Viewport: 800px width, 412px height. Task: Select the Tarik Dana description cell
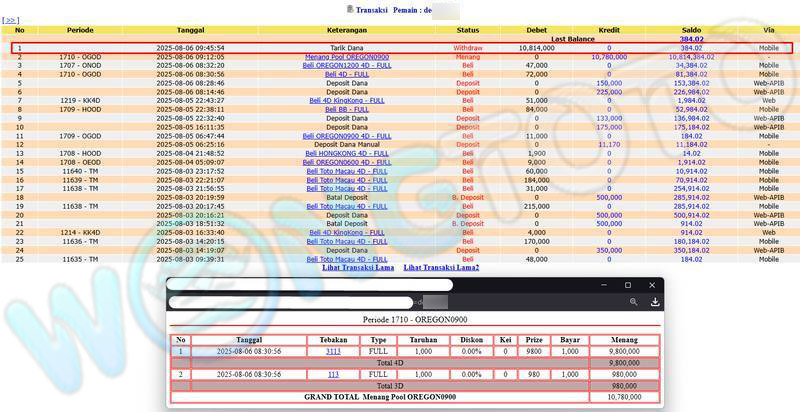pyautogui.click(x=347, y=48)
